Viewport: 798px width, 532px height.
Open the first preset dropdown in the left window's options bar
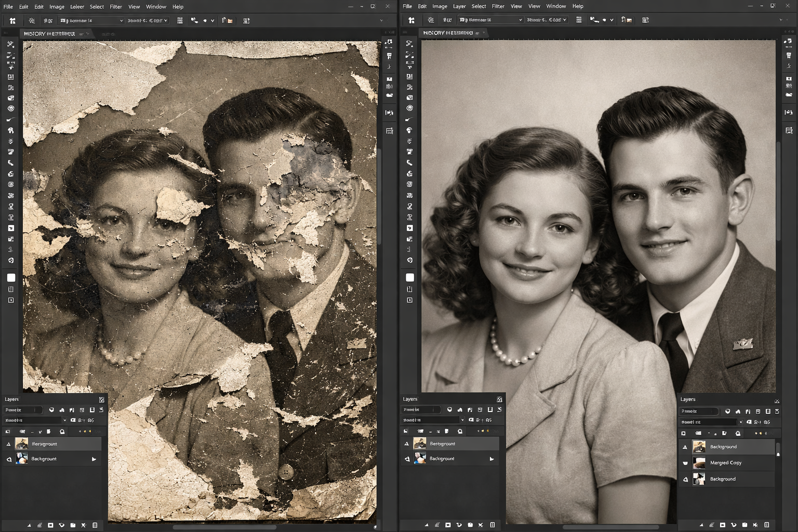pos(92,21)
